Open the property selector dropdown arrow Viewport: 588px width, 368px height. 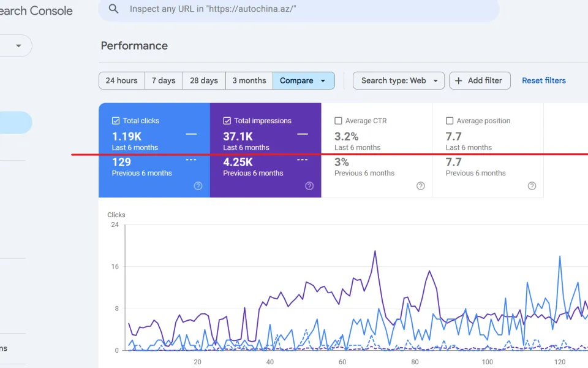click(x=18, y=46)
